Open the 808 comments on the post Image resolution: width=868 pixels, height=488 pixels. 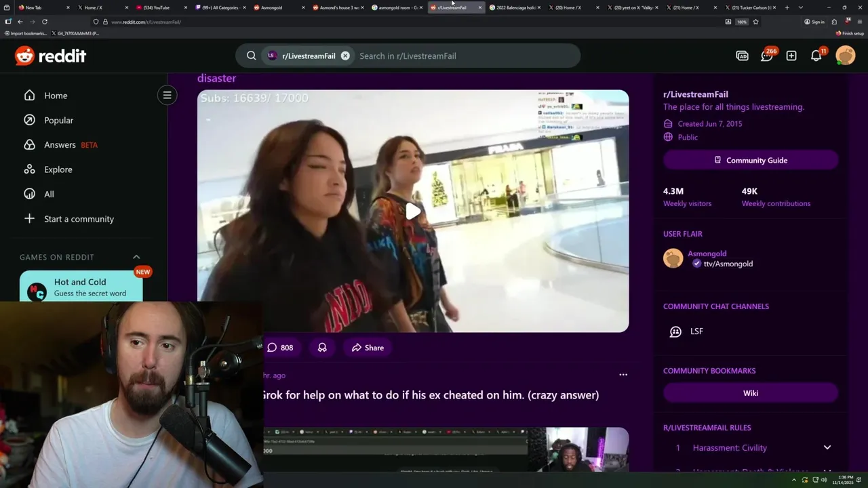[x=280, y=348]
